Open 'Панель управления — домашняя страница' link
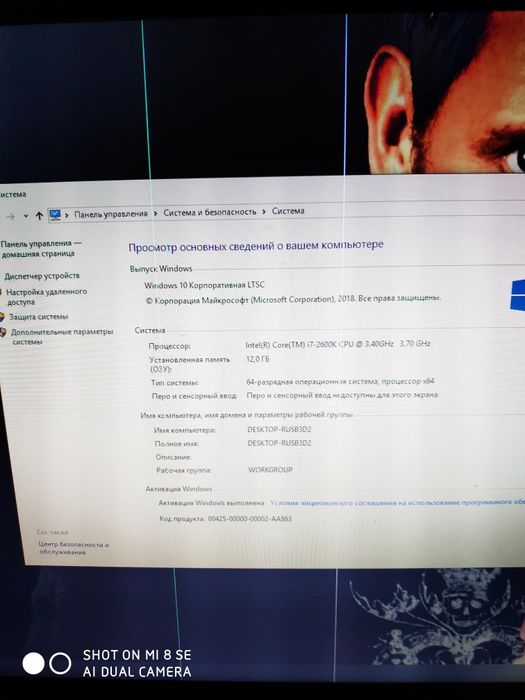This screenshot has width=525, height=700. [x=41, y=249]
